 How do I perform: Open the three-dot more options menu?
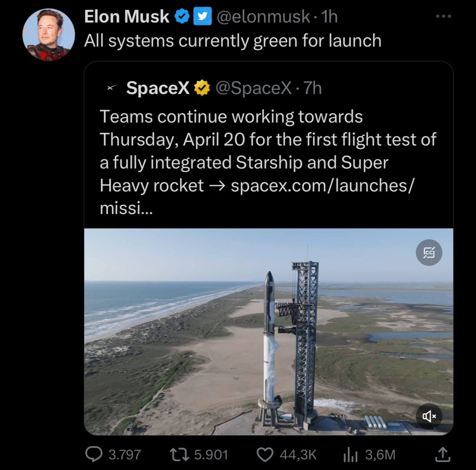pyautogui.click(x=444, y=16)
